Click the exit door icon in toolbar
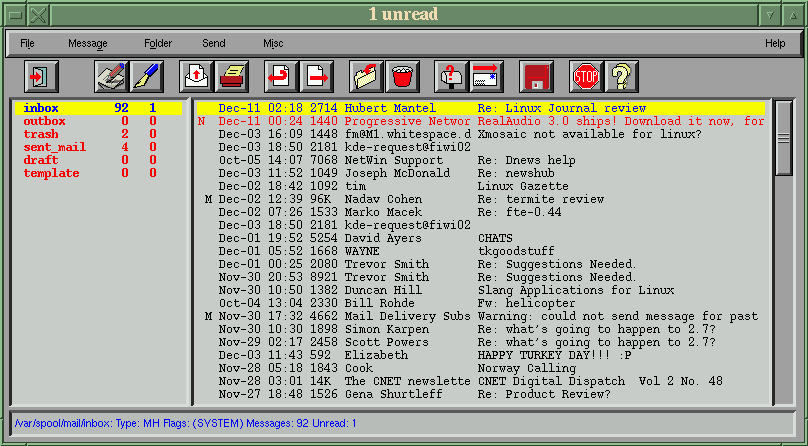The height and width of the screenshot is (446, 808). [42, 76]
